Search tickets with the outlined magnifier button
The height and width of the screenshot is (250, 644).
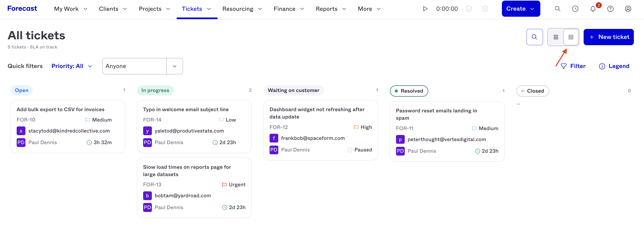(534, 37)
